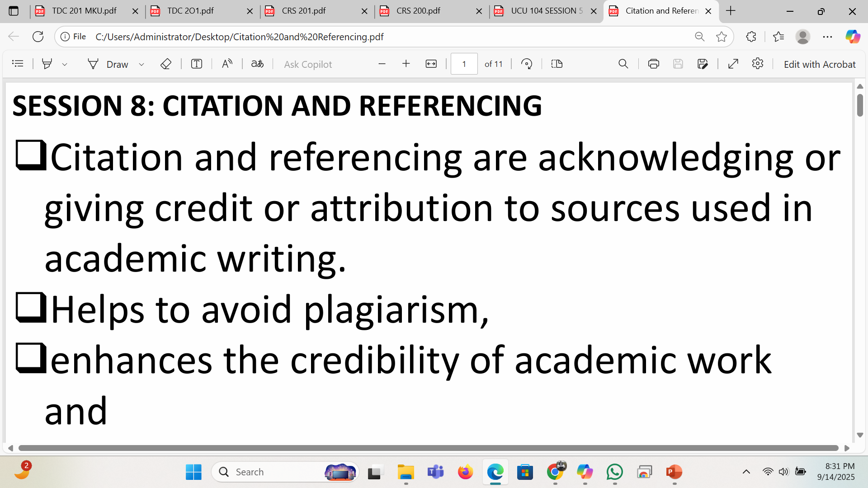
Task: Open PDF settings gear
Action: (x=758, y=64)
